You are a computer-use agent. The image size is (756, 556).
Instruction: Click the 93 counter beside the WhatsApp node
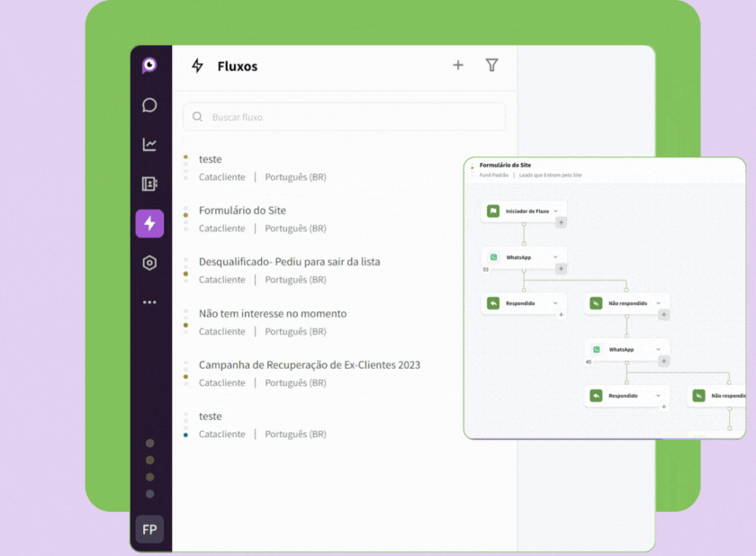(485, 269)
